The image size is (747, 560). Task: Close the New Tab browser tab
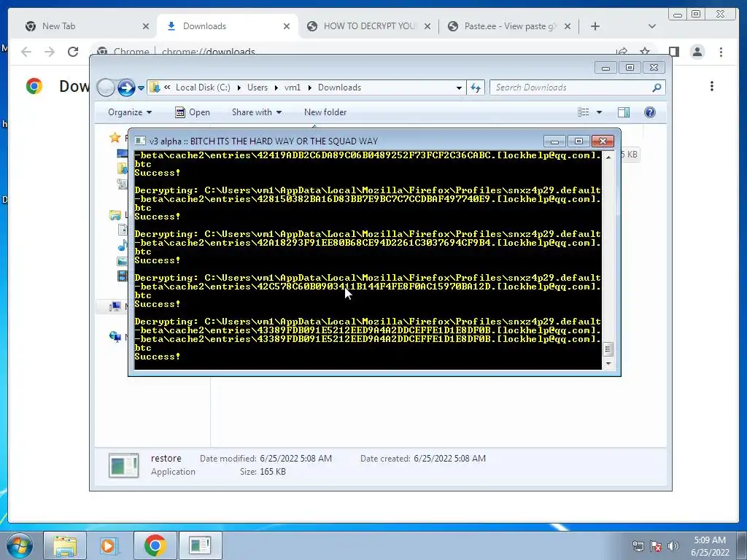pos(146,26)
